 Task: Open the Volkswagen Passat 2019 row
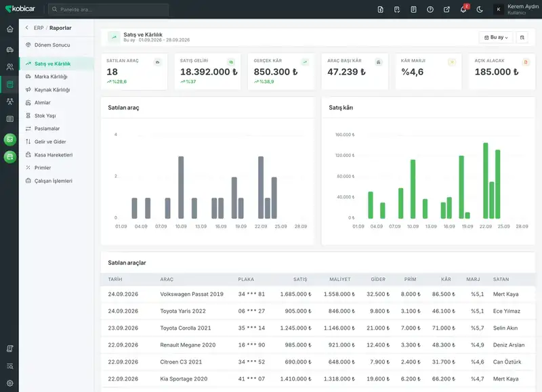click(x=318, y=295)
